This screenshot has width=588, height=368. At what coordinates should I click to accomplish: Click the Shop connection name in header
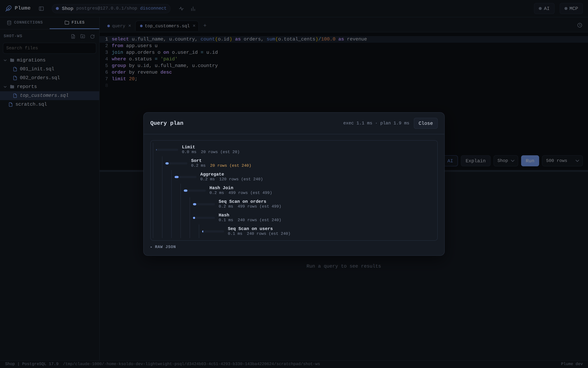coord(67,8)
